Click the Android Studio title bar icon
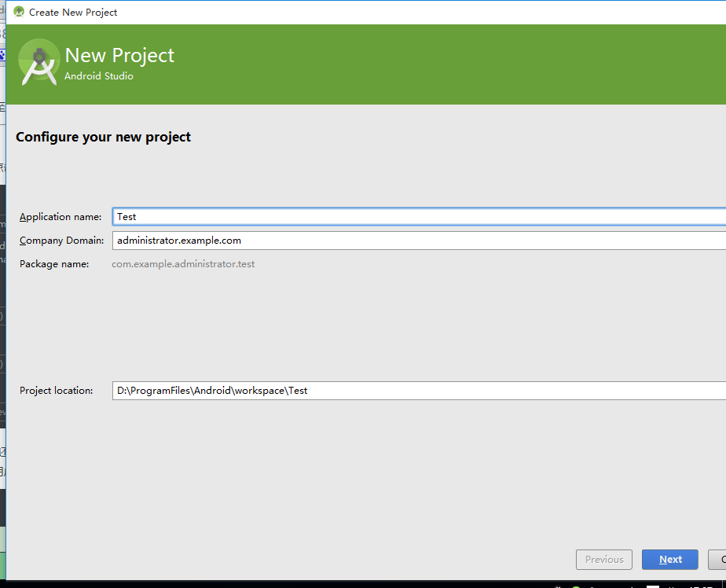Viewport: 726px width, 588px height. coord(19,12)
